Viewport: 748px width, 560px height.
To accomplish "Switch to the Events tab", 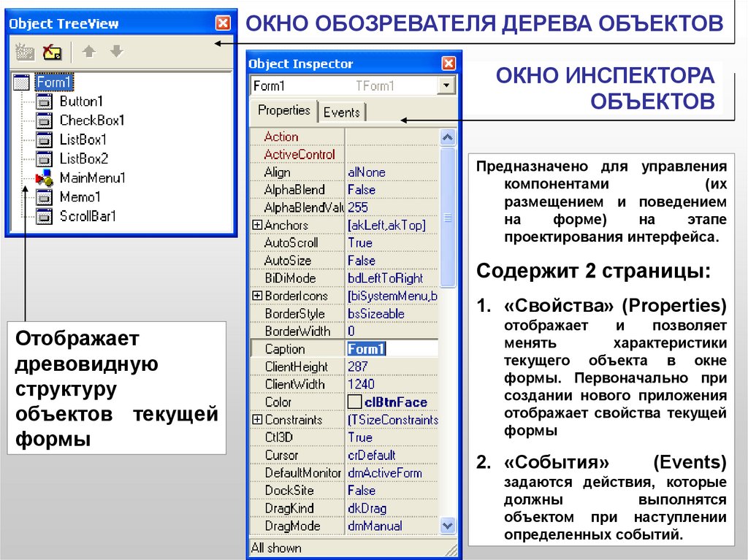I will 341,112.
